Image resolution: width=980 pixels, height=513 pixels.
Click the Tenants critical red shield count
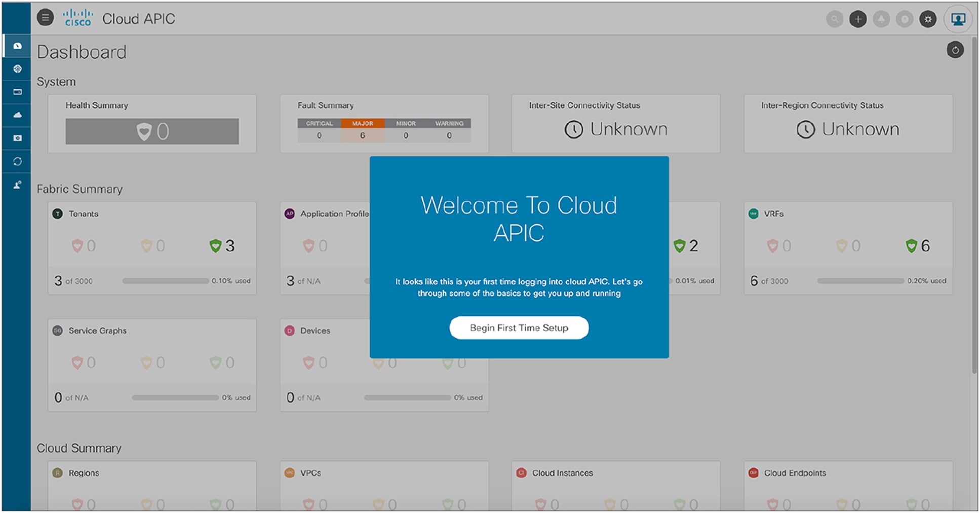pos(84,246)
